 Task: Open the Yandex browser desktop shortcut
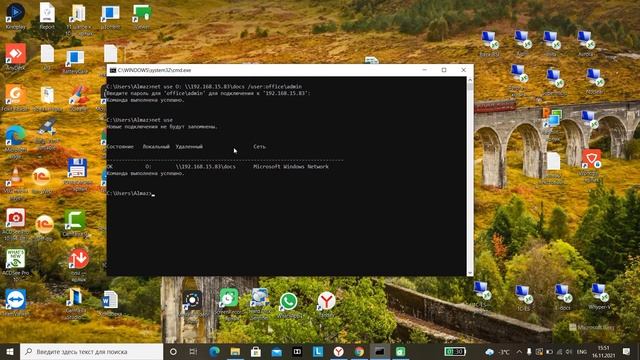(326, 302)
